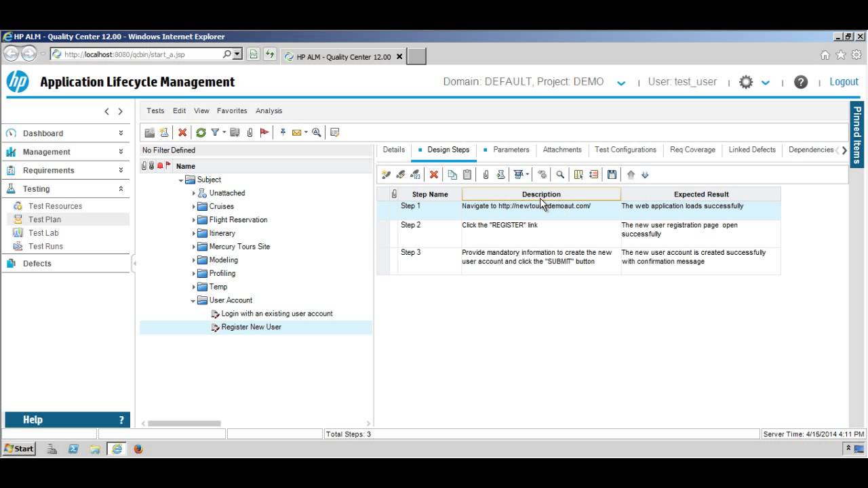Click Expected Result column header

pos(701,195)
